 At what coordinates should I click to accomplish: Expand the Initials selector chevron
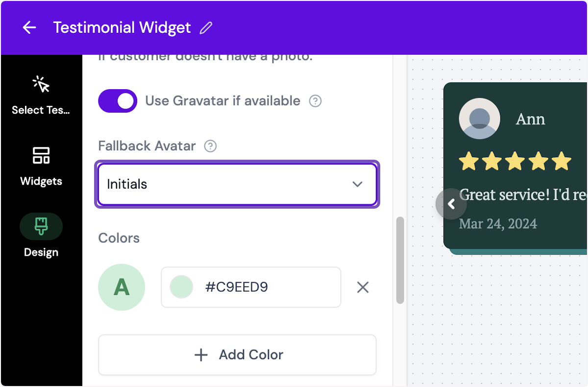point(358,184)
